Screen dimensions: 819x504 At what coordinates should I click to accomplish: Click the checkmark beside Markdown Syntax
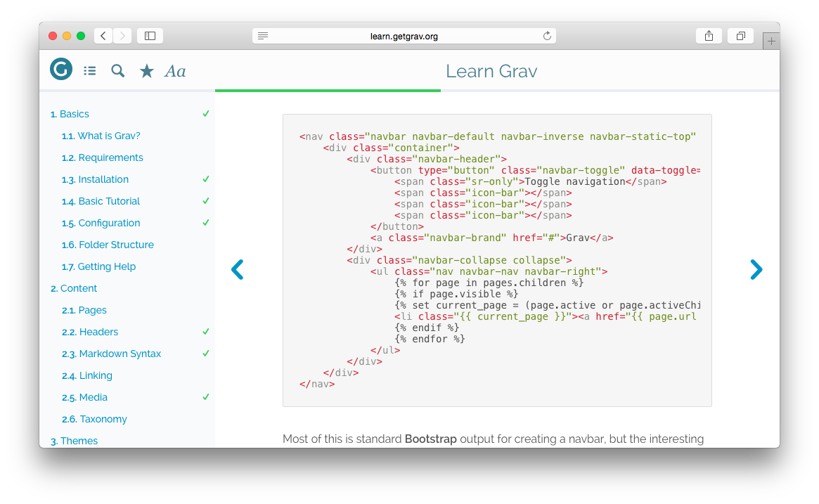click(206, 354)
